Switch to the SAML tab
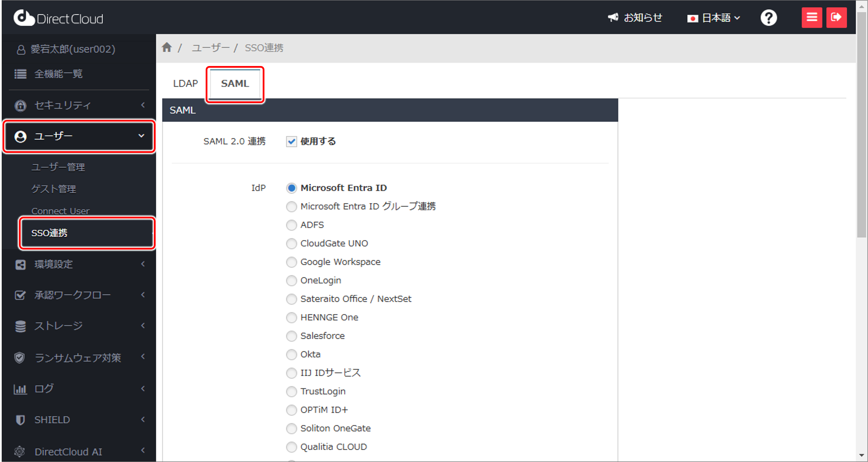The height and width of the screenshot is (462, 868). click(235, 83)
